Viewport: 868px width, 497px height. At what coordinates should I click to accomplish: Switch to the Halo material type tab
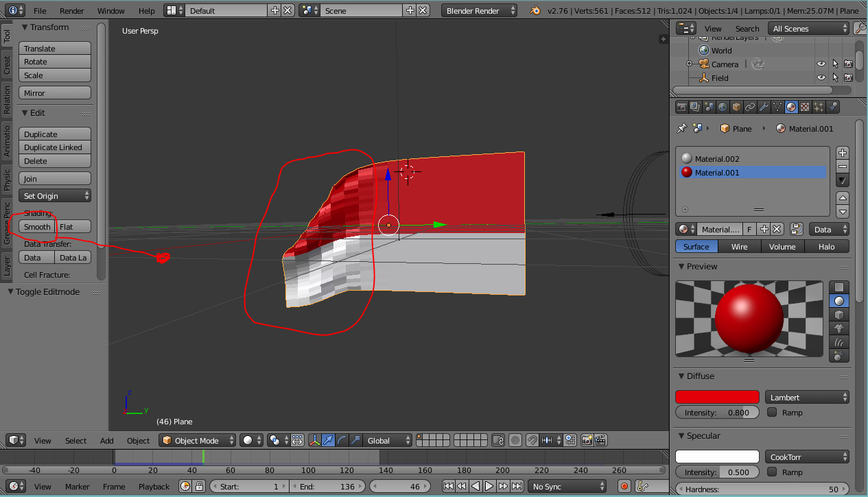(x=827, y=246)
